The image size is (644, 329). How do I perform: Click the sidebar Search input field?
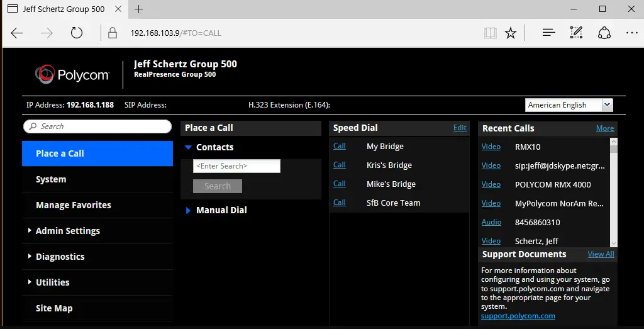(97, 126)
